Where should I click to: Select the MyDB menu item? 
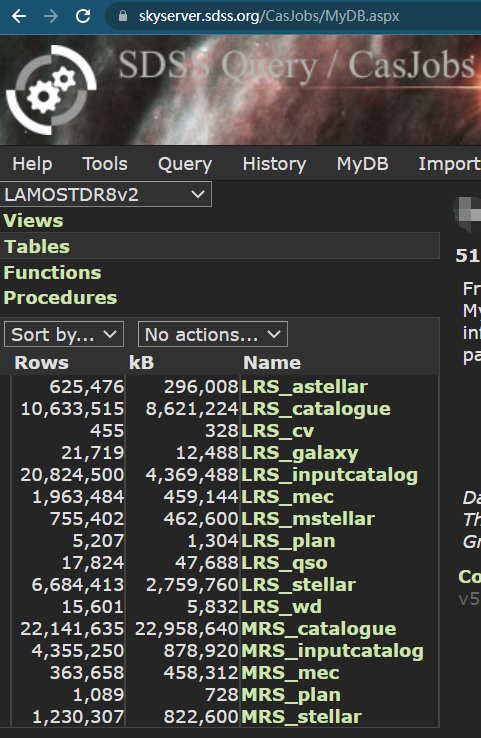(362, 164)
